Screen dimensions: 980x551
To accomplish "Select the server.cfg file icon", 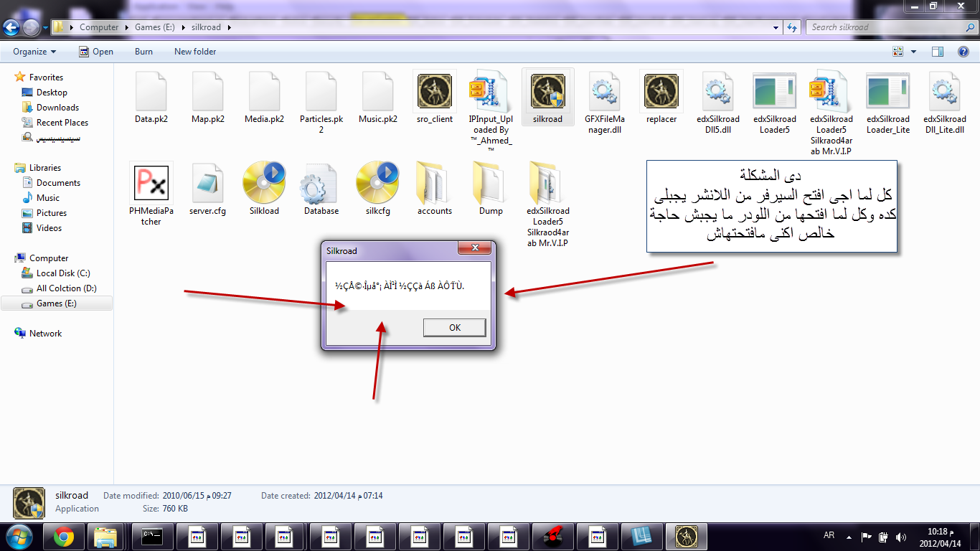I will (x=208, y=182).
